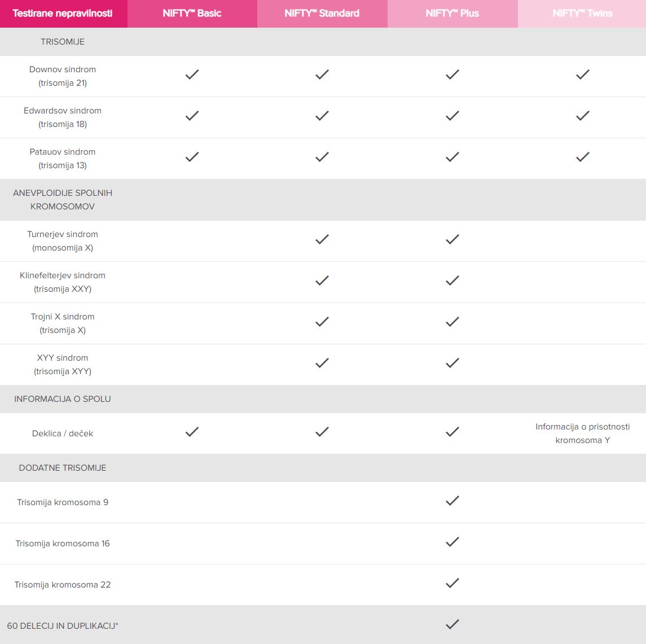Select the NIFTY Standard column header
The image size is (646, 644).
click(x=322, y=14)
